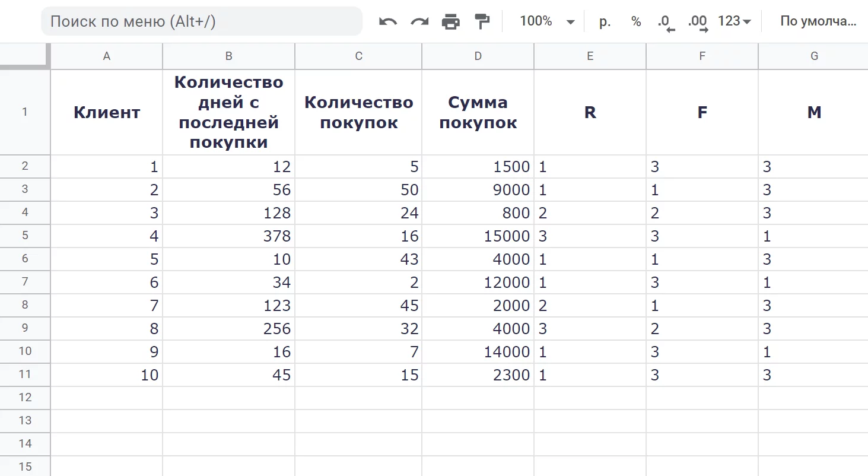Click the Поиск по меню search field
Image resolution: width=868 pixels, height=476 pixels.
tap(201, 22)
